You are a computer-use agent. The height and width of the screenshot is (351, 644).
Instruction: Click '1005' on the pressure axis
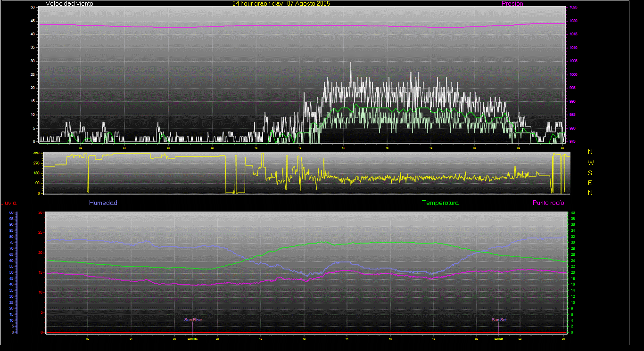tap(573, 61)
